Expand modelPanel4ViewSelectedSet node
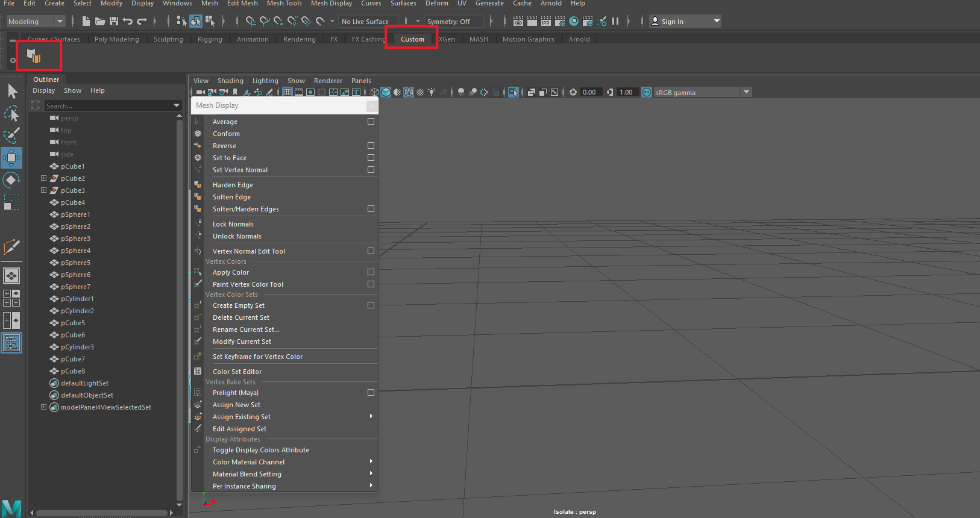 (43, 407)
